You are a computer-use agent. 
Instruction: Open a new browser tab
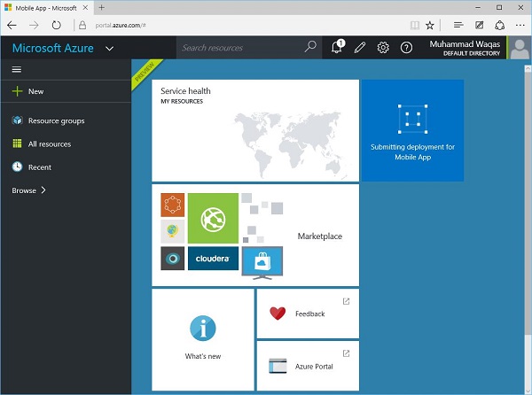[x=101, y=7]
